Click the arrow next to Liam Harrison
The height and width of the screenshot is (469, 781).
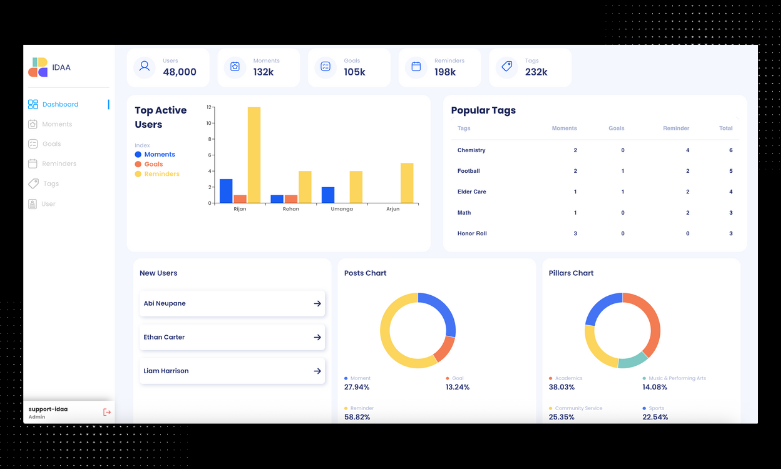[x=317, y=371]
